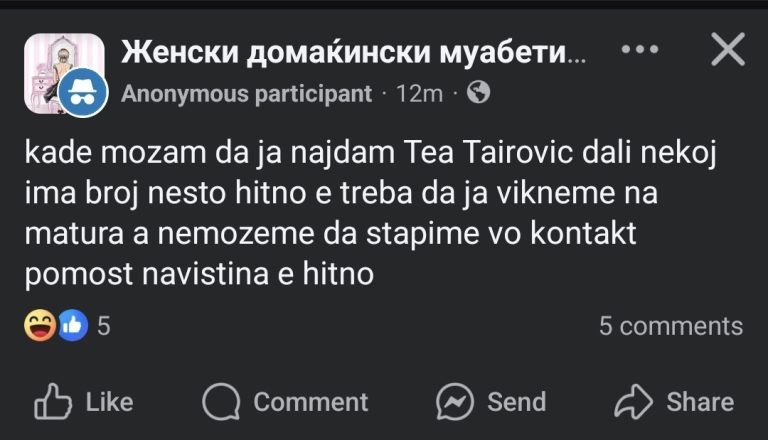
Task: Click the globe public audience icon
Action: tap(479, 92)
